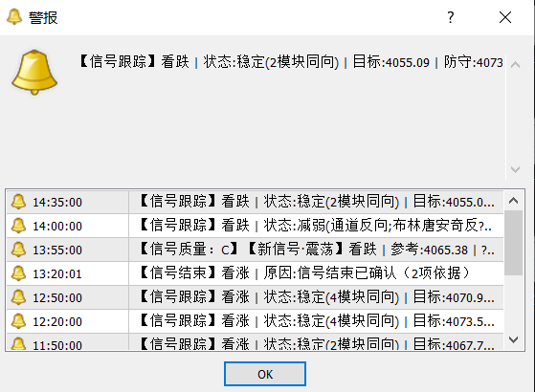Click the OK button
The image size is (535, 392).
(265, 374)
